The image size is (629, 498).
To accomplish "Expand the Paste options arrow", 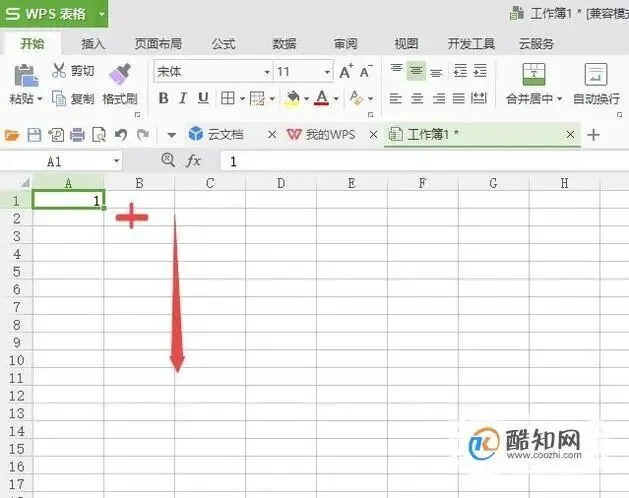I will (x=40, y=99).
